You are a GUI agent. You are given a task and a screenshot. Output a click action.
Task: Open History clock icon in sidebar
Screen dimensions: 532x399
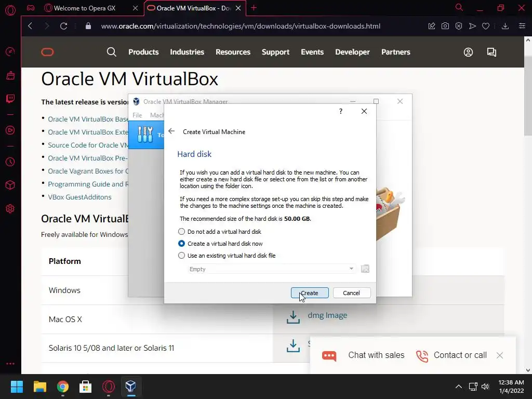(10, 162)
